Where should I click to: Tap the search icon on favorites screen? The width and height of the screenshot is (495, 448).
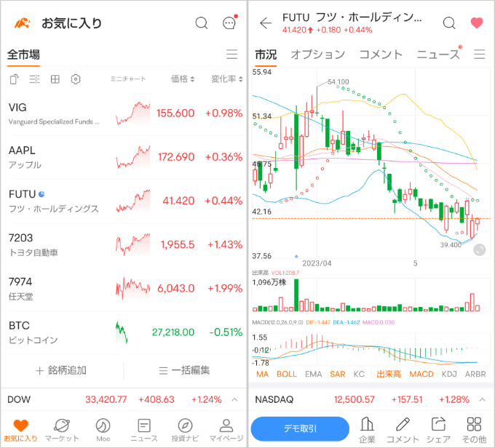click(202, 23)
